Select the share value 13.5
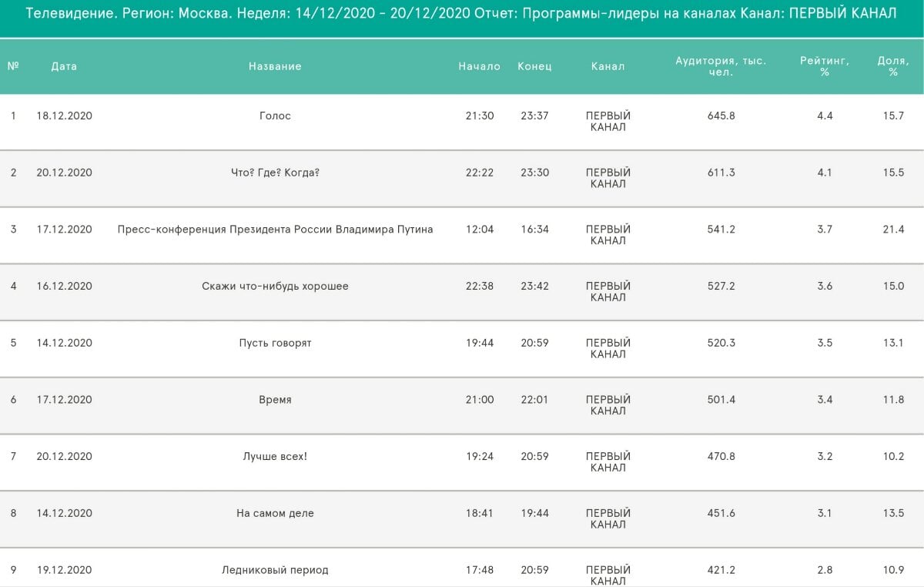Image resolution: width=924 pixels, height=587 pixels. click(894, 514)
